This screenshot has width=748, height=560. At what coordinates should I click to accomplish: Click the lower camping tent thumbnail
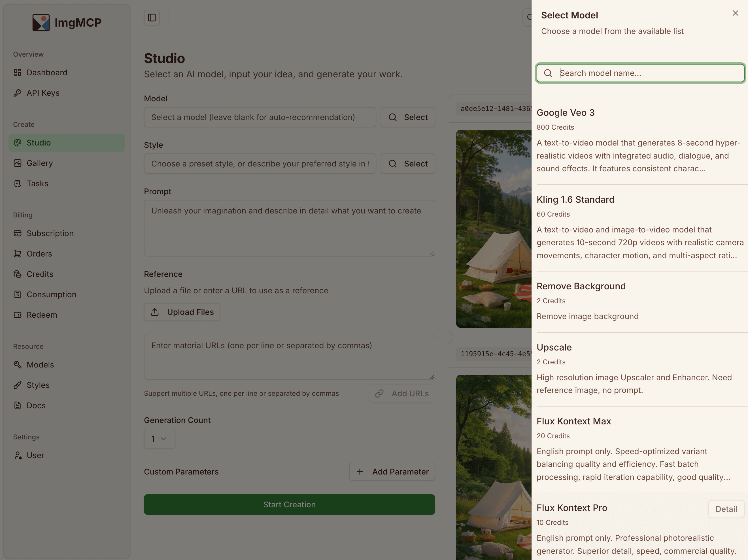coord(494,467)
